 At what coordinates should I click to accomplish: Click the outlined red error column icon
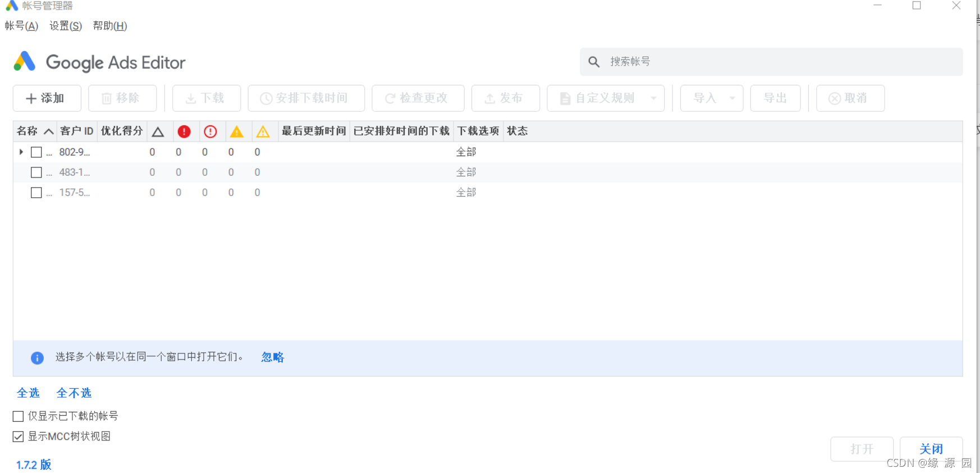[x=210, y=131]
